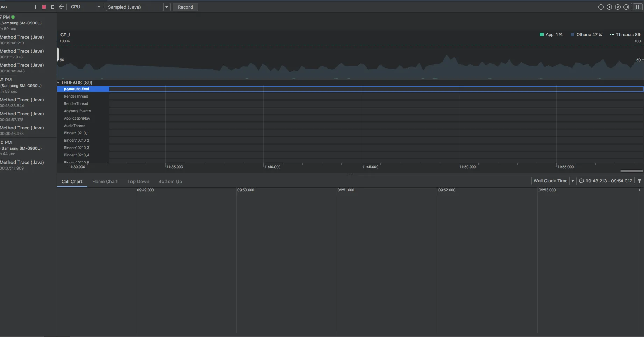This screenshot has height=337, width=644.
Task: Zoom in the timeline
Action: click(x=609, y=7)
